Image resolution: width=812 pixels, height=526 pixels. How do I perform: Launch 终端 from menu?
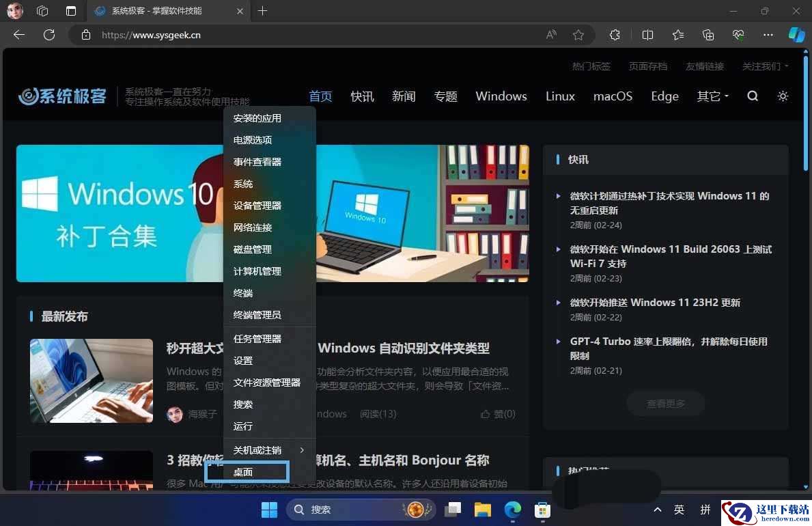[x=269, y=293]
